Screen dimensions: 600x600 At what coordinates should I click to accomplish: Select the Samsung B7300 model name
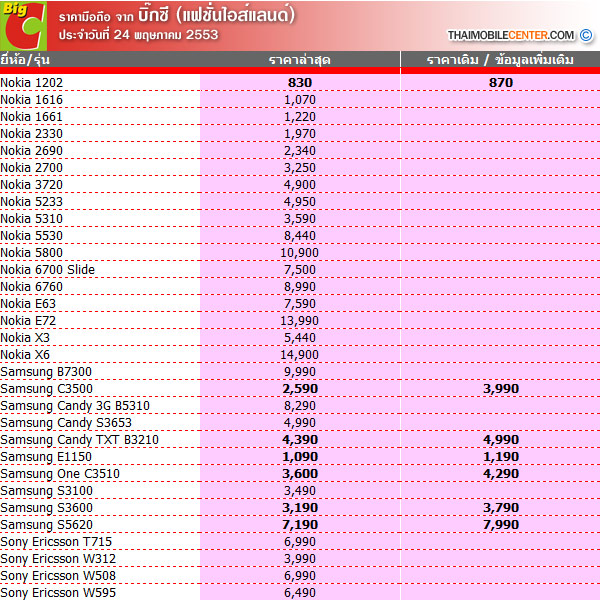tap(46, 372)
